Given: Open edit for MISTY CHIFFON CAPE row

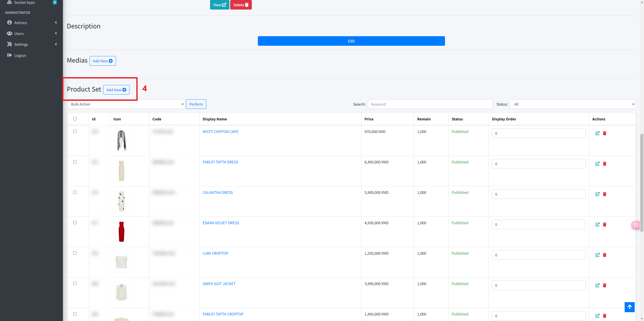Looking at the screenshot, I should [597, 133].
